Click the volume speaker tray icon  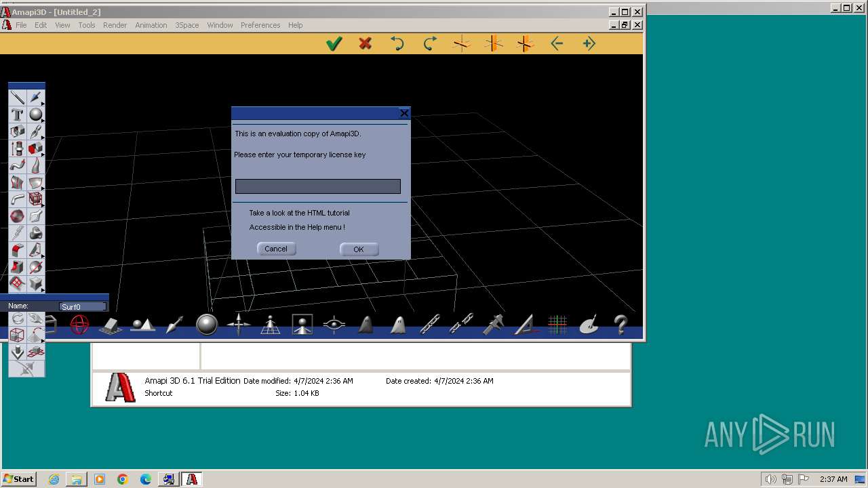[771, 479]
